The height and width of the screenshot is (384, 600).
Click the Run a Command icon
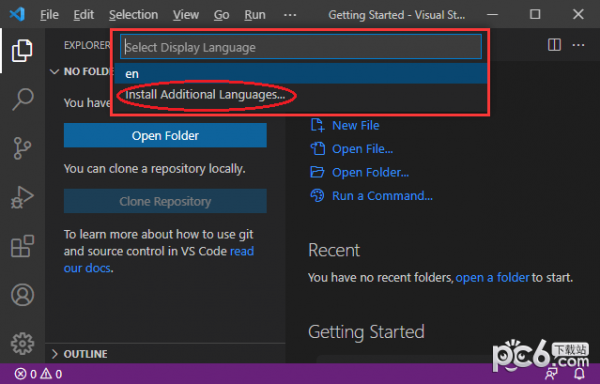[317, 195]
